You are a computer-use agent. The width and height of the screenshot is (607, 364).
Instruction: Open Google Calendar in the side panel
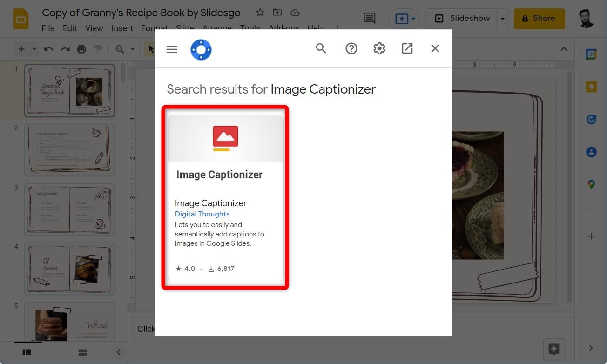click(590, 54)
